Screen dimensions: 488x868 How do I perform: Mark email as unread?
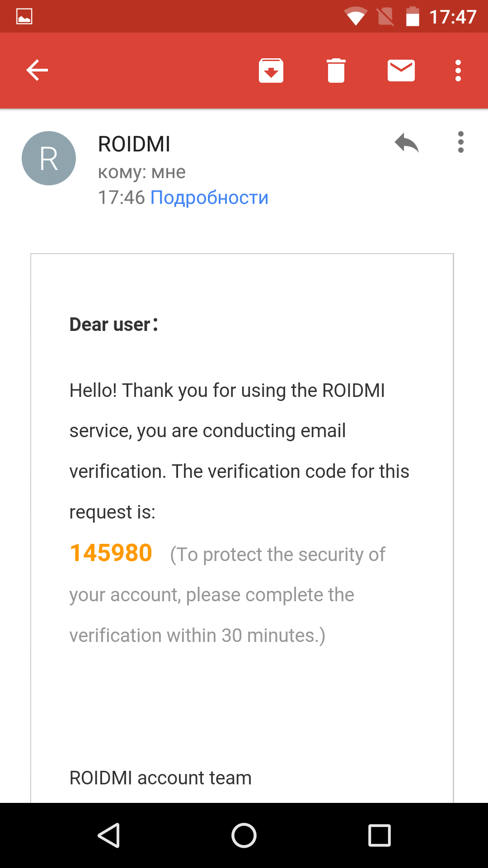(x=401, y=71)
